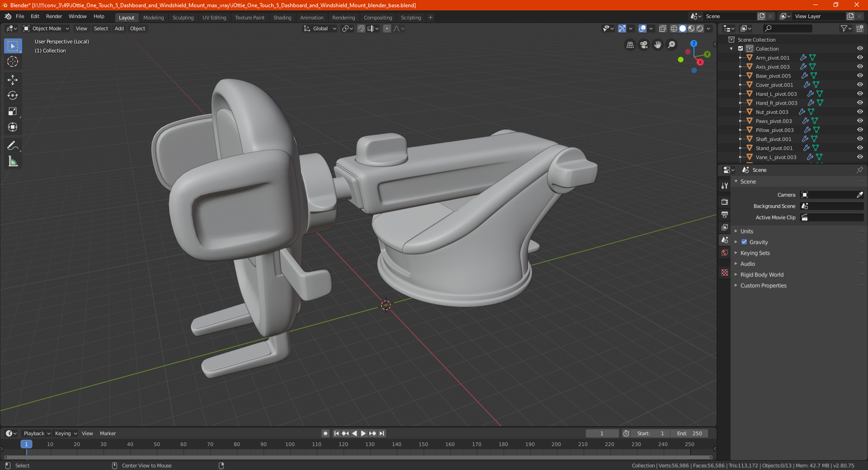Disable the Gravity checkbox
The width and height of the screenshot is (868, 470).
coord(744,242)
